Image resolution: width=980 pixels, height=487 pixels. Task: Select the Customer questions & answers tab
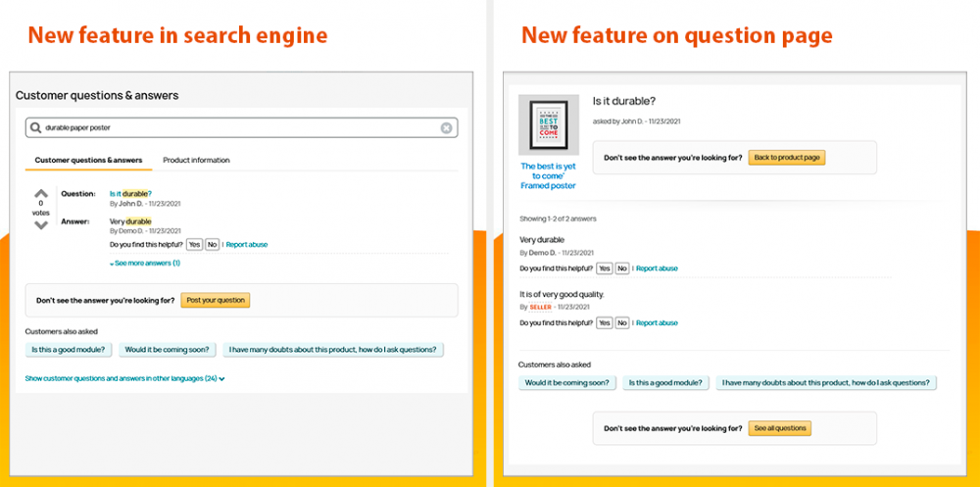click(88, 160)
